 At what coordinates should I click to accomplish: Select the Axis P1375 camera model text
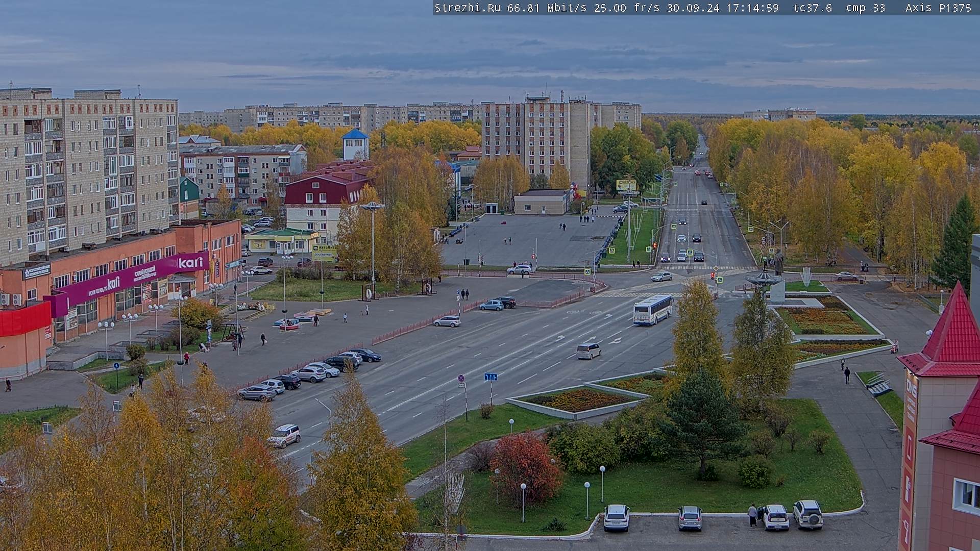point(939,8)
